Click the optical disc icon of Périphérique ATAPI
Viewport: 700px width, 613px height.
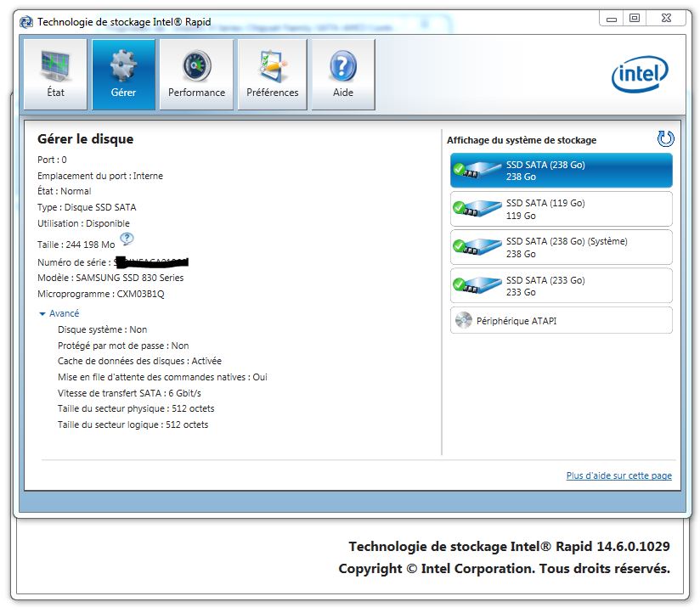tap(463, 320)
